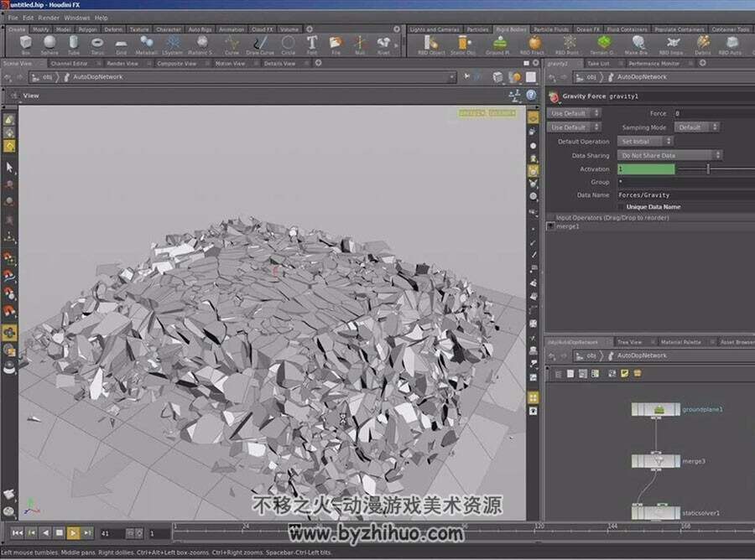Switch to the Modify shelf tab
Image resolution: width=755 pixels, height=560 pixels.
[x=40, y=29]
